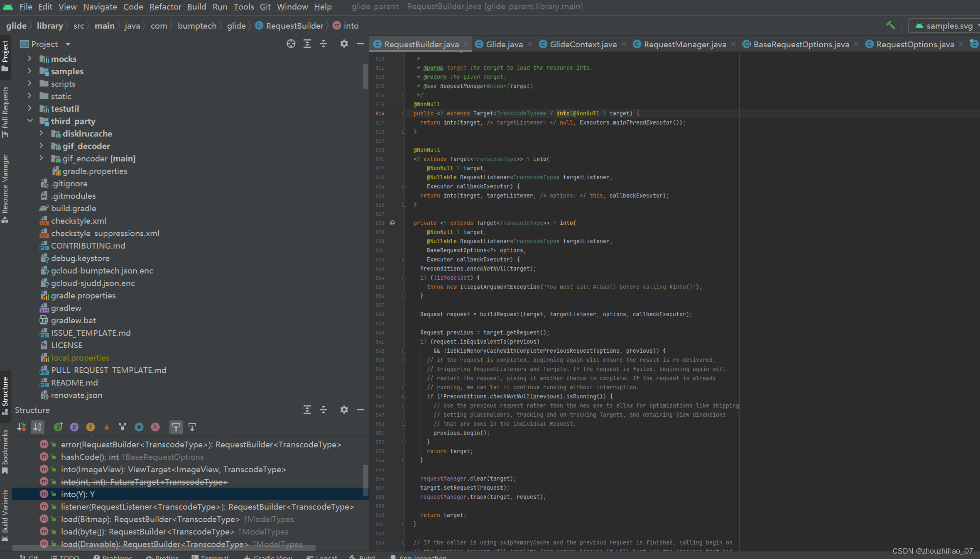Collapse the third_party folder
The image size is (980, 559).
click(30, 121)
